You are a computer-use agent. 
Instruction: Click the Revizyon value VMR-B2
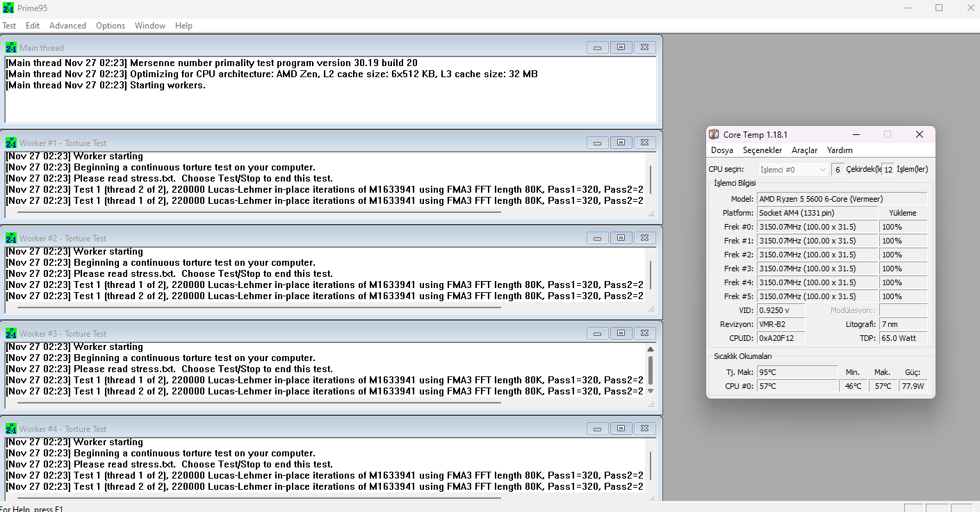click(781, 324)
